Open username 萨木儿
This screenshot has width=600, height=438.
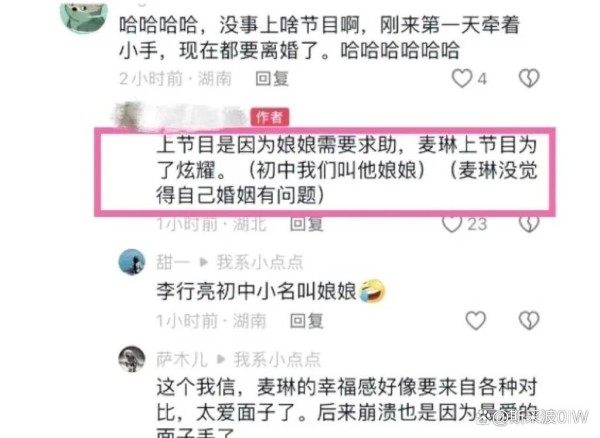[x=182, y=359]
